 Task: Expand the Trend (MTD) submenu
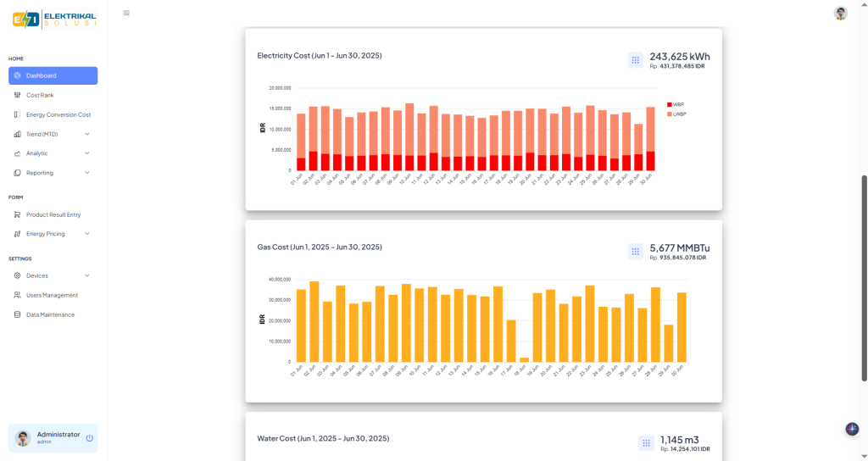click(53, 134)
